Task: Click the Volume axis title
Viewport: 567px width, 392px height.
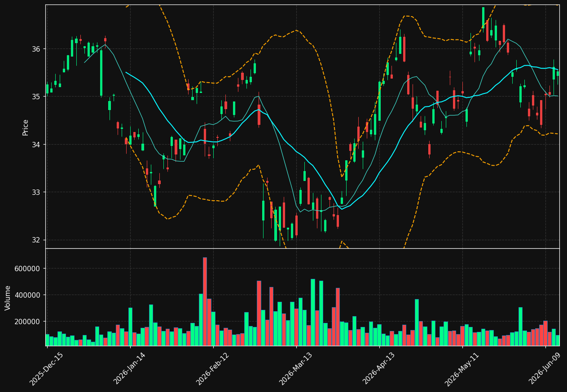Action: [8, 298]
